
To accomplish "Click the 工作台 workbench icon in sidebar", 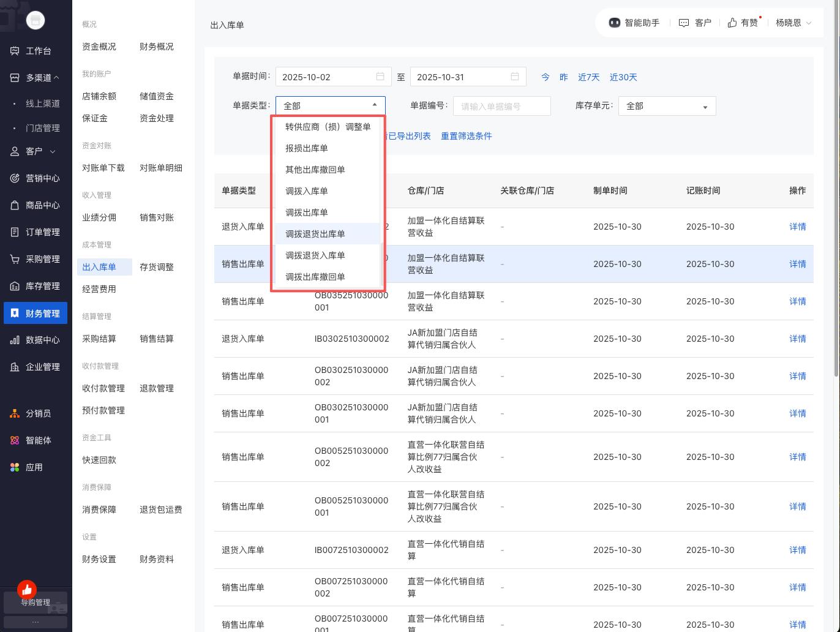I will coord(15,51).
